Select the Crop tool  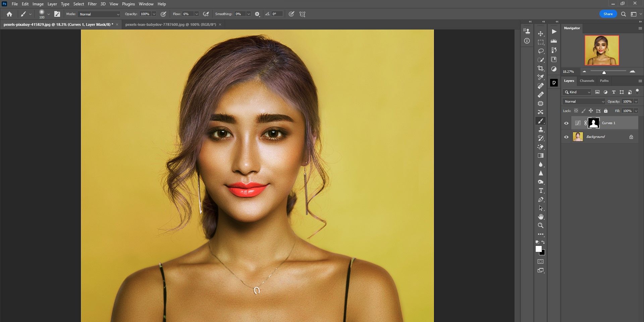pyautogui.click(x=541, y=69)
